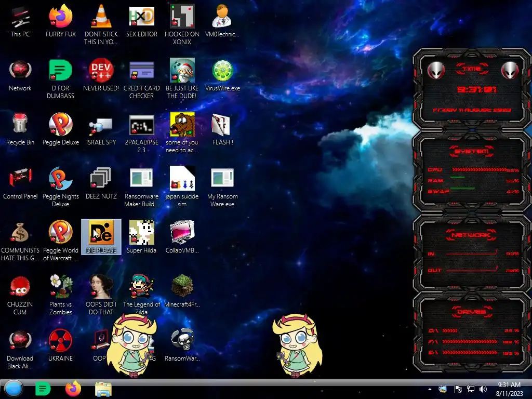Open the taskbar clock showing 9:31 AM
The image size is (532, 399).
point(509,389)
